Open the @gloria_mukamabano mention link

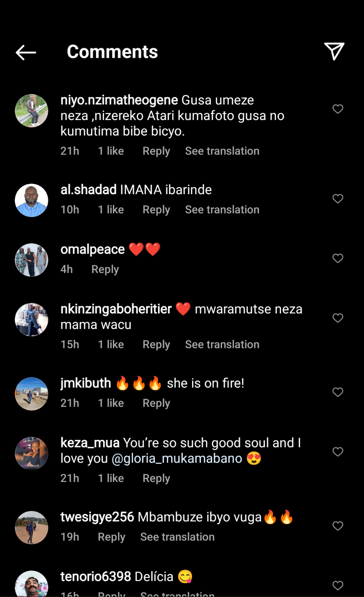(x=177, y=459)
